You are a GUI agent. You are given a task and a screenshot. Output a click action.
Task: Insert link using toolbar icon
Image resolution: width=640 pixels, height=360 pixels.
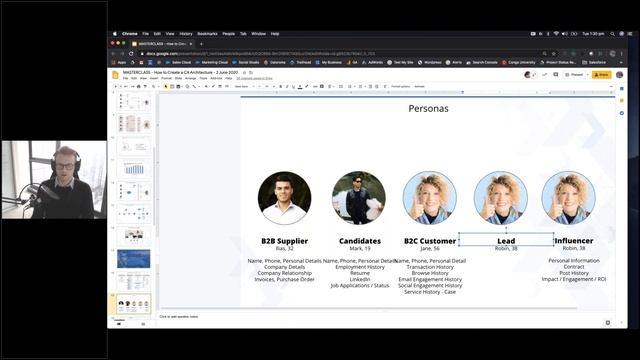[315, 87]
